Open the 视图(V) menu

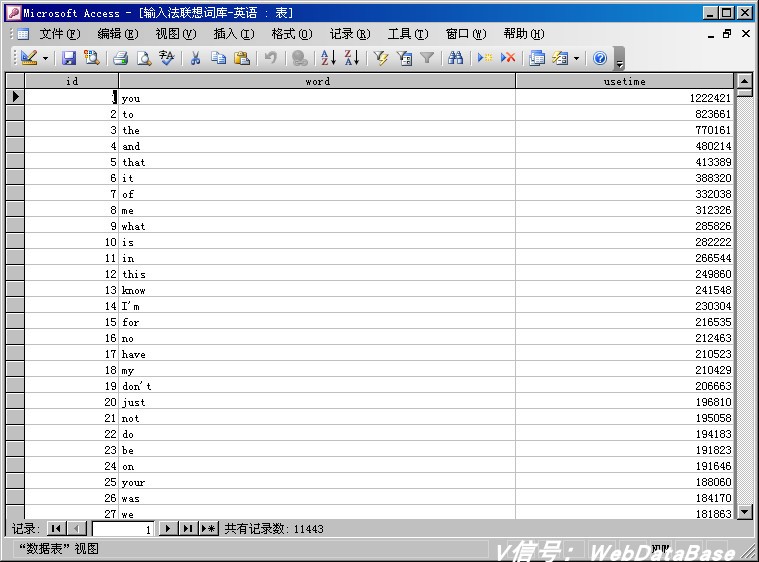click(x=176, y=34)
